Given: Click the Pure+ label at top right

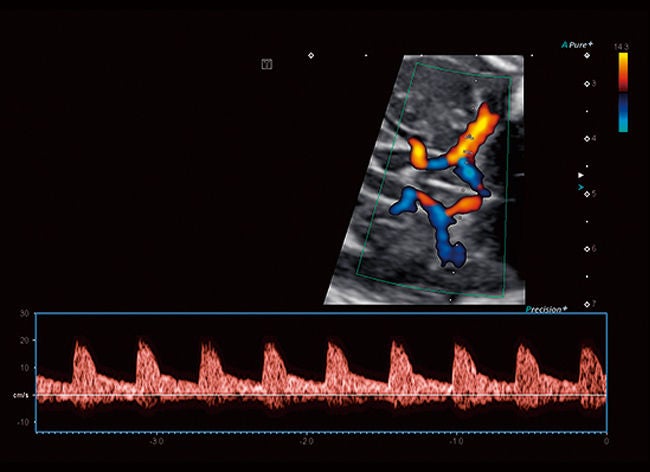Looking at the screenshot, I should pos(577,44).
